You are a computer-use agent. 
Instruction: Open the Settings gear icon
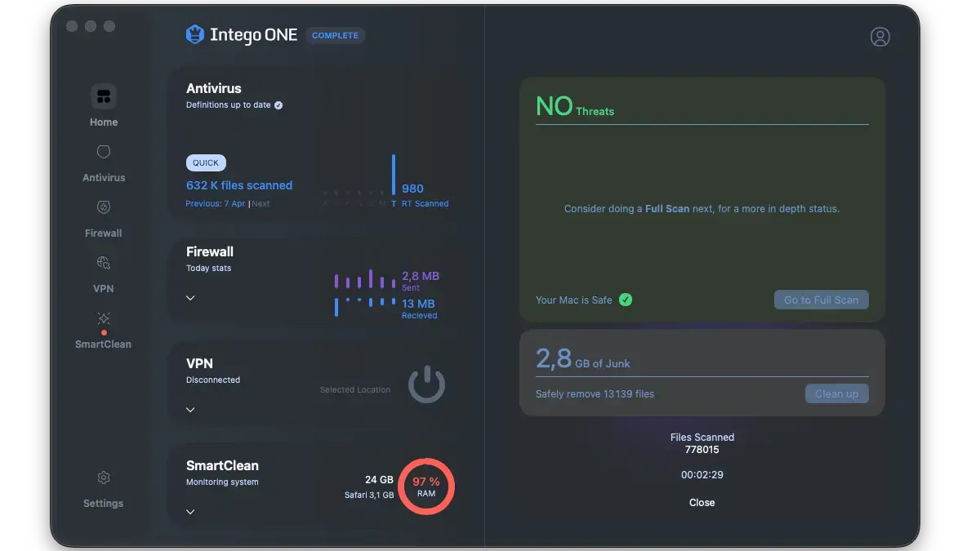[x=103, y=478]
